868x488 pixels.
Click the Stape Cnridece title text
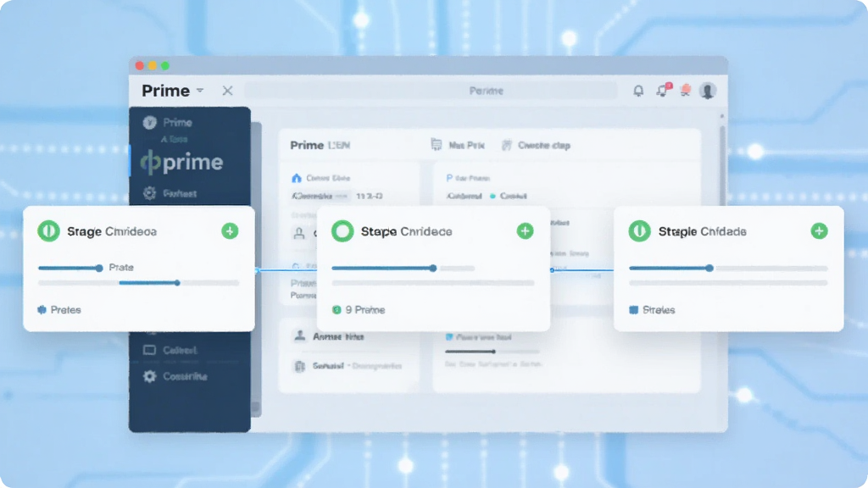tap(406, 231)
